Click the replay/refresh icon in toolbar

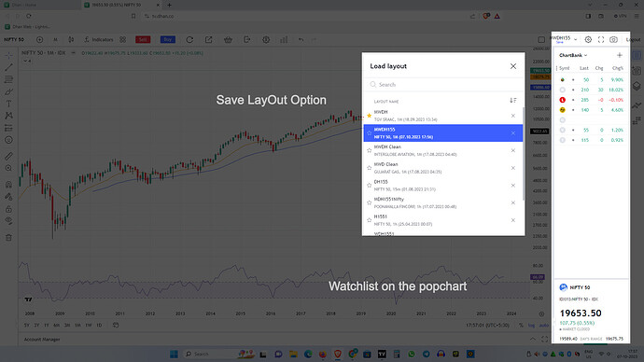[x=189, y=40]
